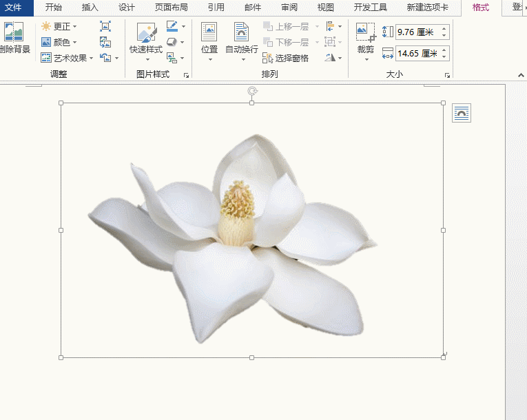
Task: Open the 颜色 color dropdown
Action: click(59, 42)
